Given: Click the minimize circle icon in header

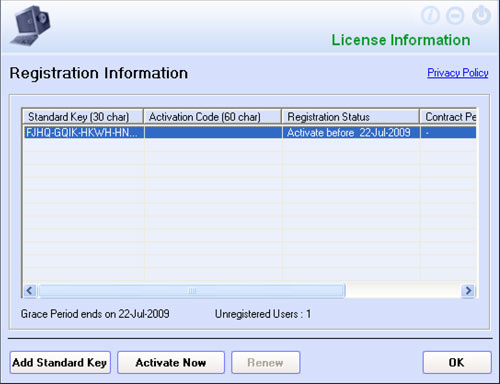Looking at the screenshot, I should click(x=455, y=15).
